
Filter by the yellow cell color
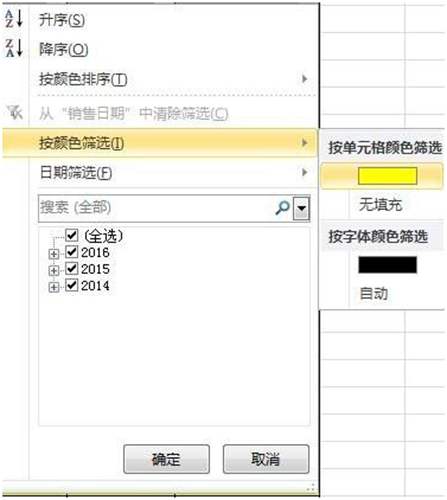(387, 176)
